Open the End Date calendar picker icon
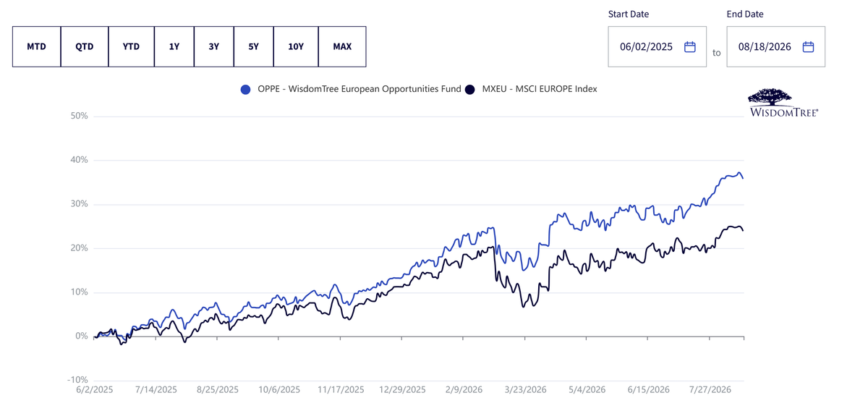868x398 pixels. [x=808, y=47]
